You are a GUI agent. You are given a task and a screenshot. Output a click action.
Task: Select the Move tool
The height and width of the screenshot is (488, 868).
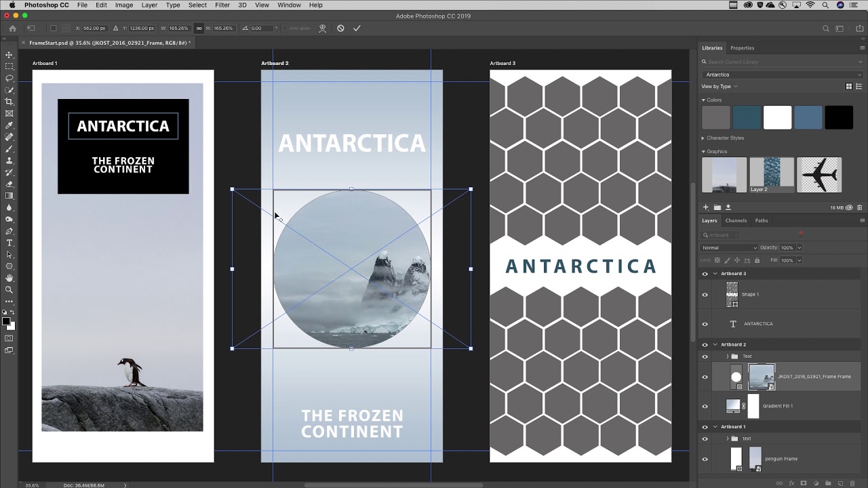click(x=9, y=55)
